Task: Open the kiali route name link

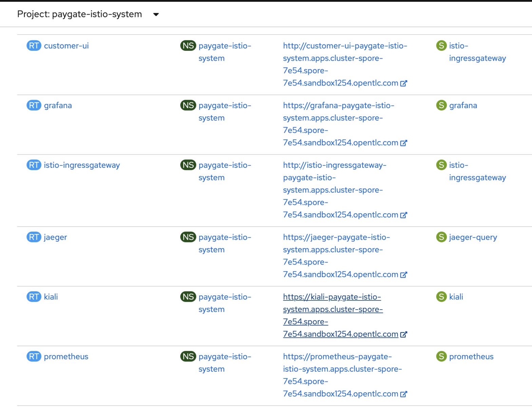Action: (51, 297)
